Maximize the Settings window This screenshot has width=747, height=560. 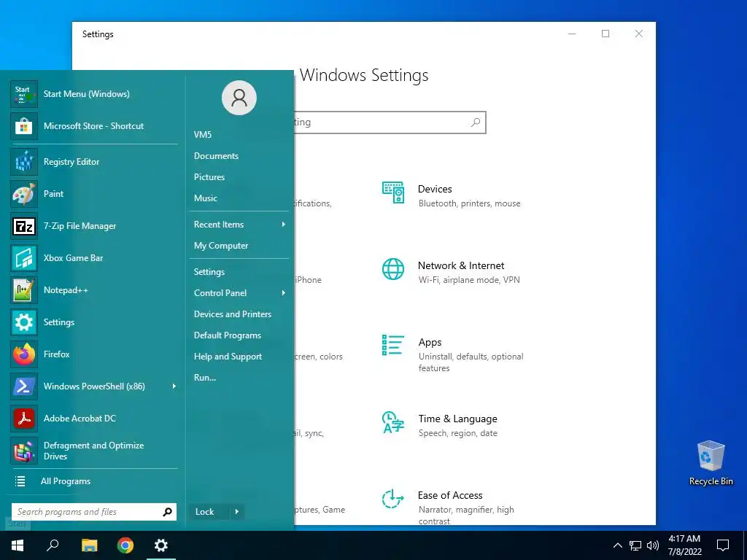(x=605, y=34)
